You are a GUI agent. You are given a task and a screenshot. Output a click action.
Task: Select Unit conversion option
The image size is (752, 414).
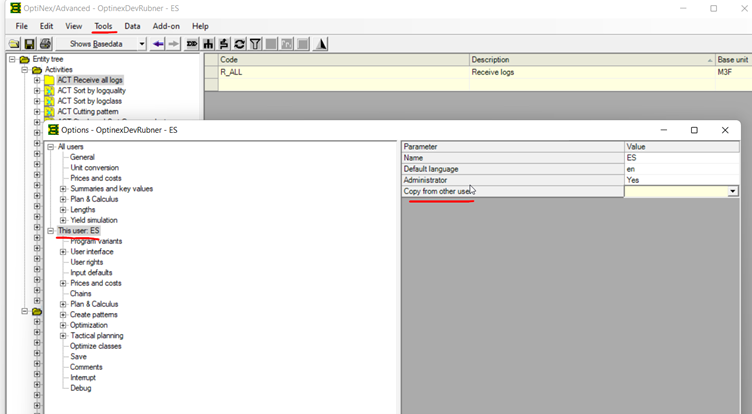click(94, 168)
